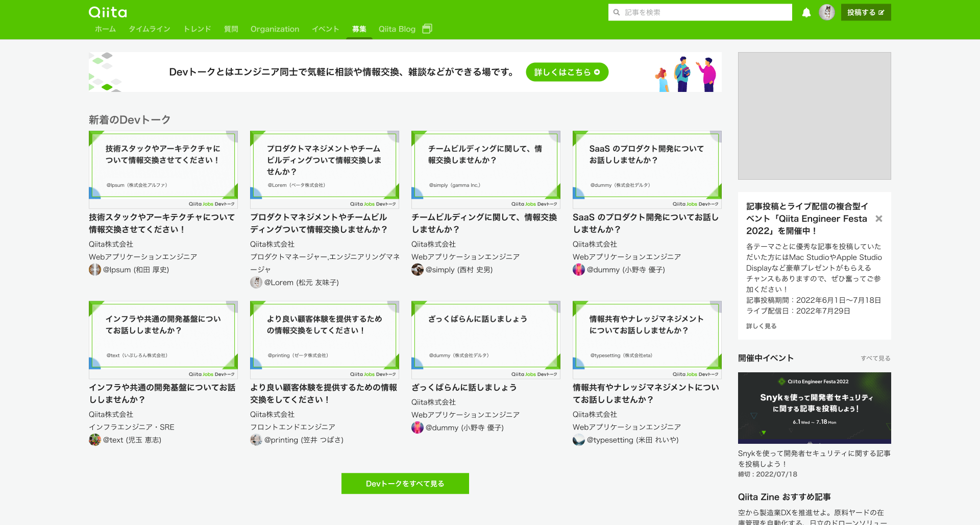
Task: Open the すべて見る events link
Action: point(875,358)
